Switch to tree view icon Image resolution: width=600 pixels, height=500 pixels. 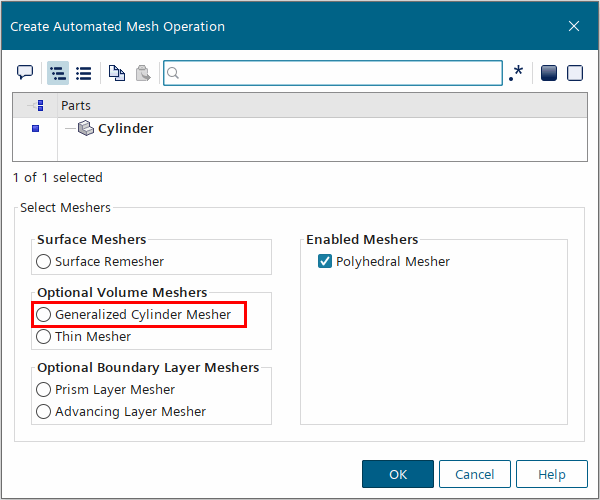[58, 73]
